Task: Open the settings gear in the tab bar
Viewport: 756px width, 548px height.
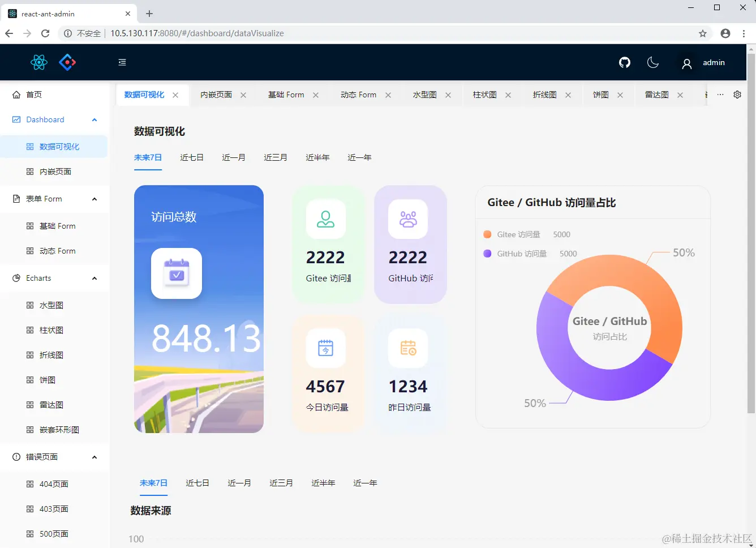Action: coord(737,95)
